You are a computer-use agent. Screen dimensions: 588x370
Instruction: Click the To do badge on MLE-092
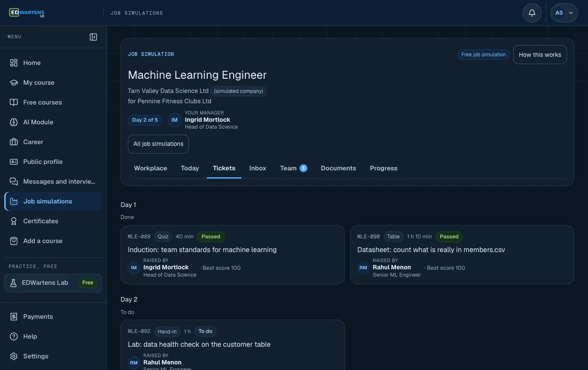pos(205,331)
